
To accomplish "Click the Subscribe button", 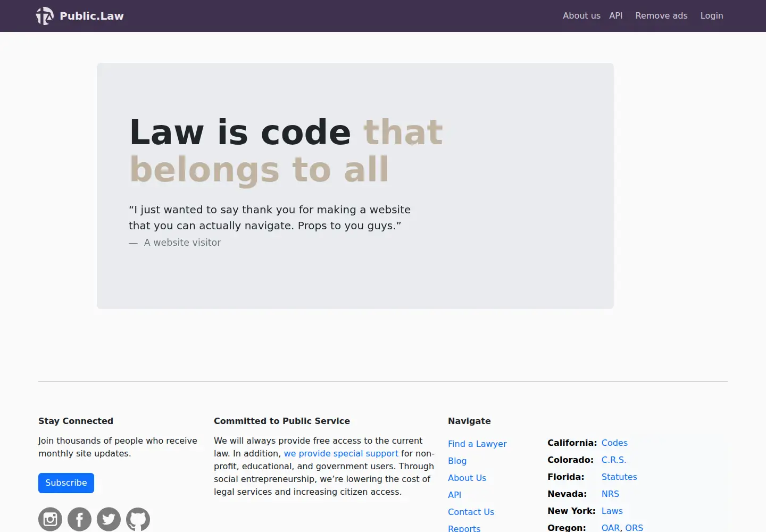I will click(x=66, y=483).
